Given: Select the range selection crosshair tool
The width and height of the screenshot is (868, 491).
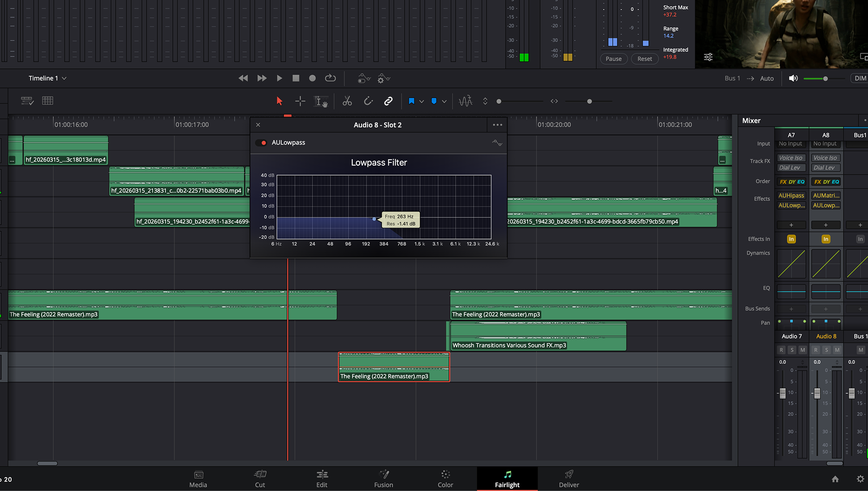Looking at the screenshot, I should (x=300, y=101).
